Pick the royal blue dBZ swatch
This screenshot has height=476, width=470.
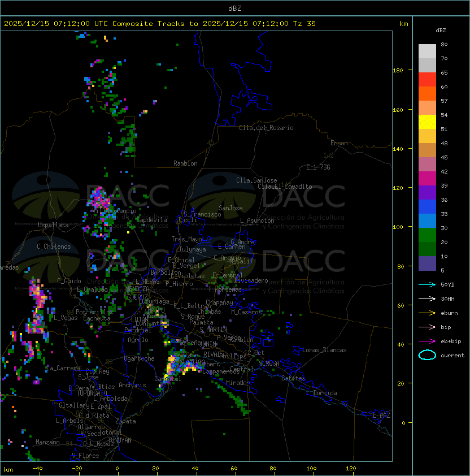coord(427,207)
